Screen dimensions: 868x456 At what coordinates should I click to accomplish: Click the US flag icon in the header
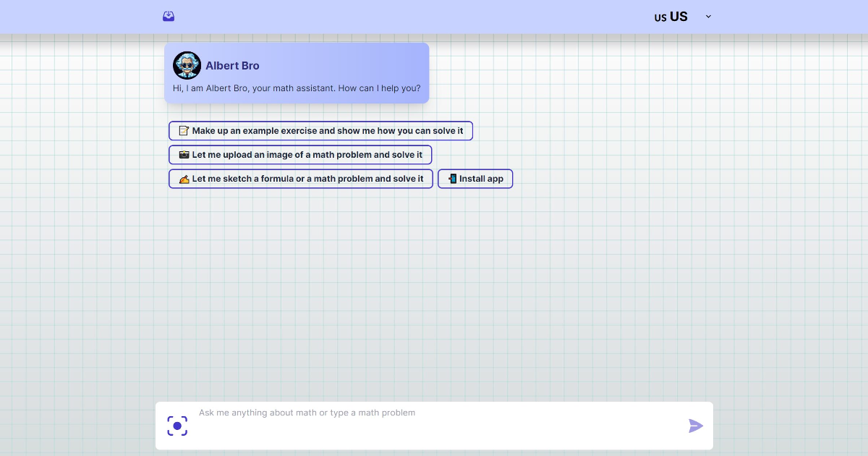click(660, 17)
